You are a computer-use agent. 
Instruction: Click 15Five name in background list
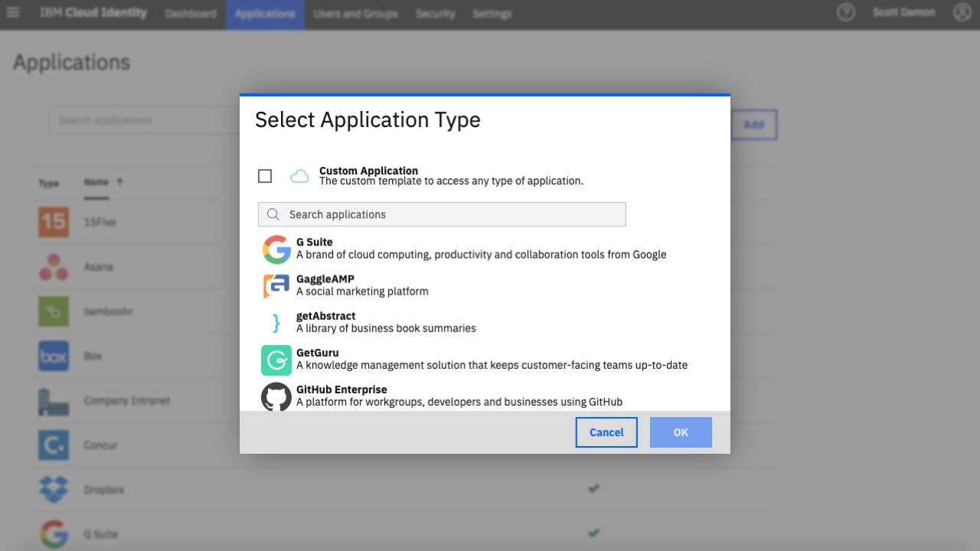[x=100, y=222]
